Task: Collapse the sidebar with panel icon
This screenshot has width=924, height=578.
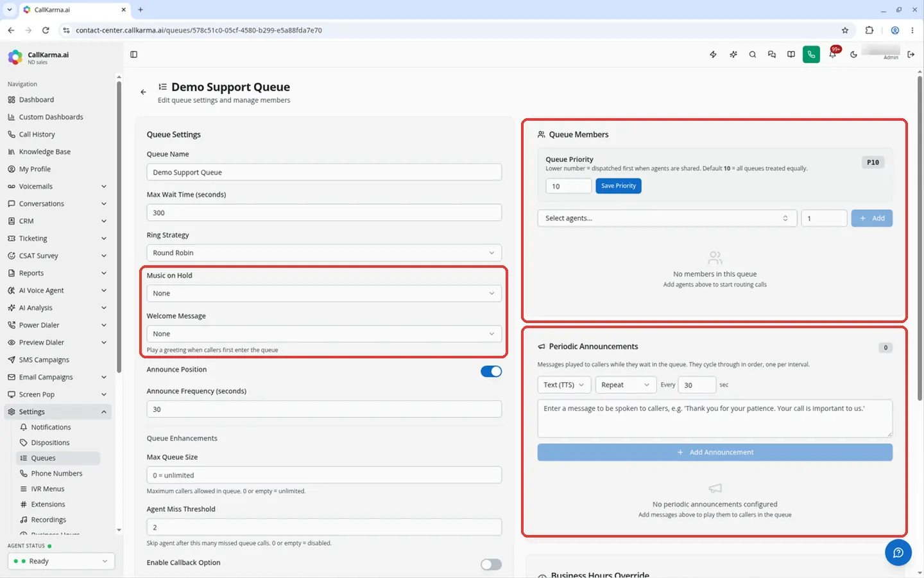Action: click(x=133, y=55)
